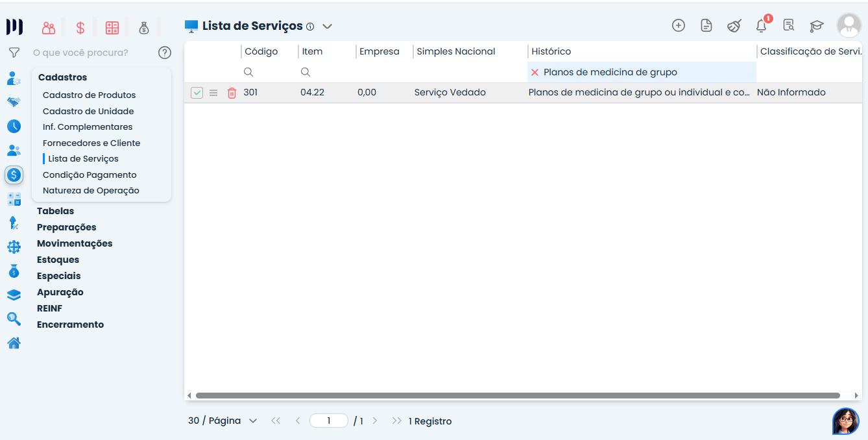Select Natureza de Operação menu item
The width and height of the screenshot is (868, 440).
point(91,190)
